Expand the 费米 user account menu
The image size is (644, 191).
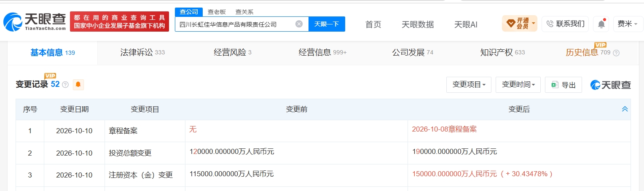click(x=628, y=24)
